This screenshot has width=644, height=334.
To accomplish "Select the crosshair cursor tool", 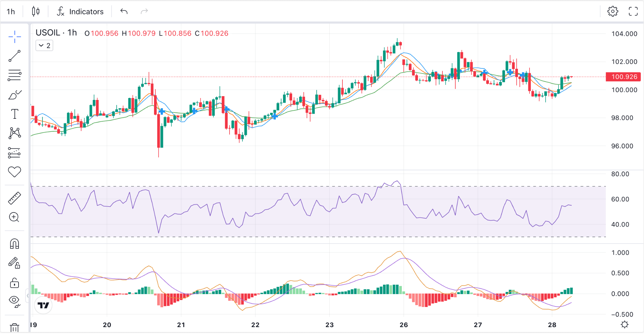I will pos(14,37).
